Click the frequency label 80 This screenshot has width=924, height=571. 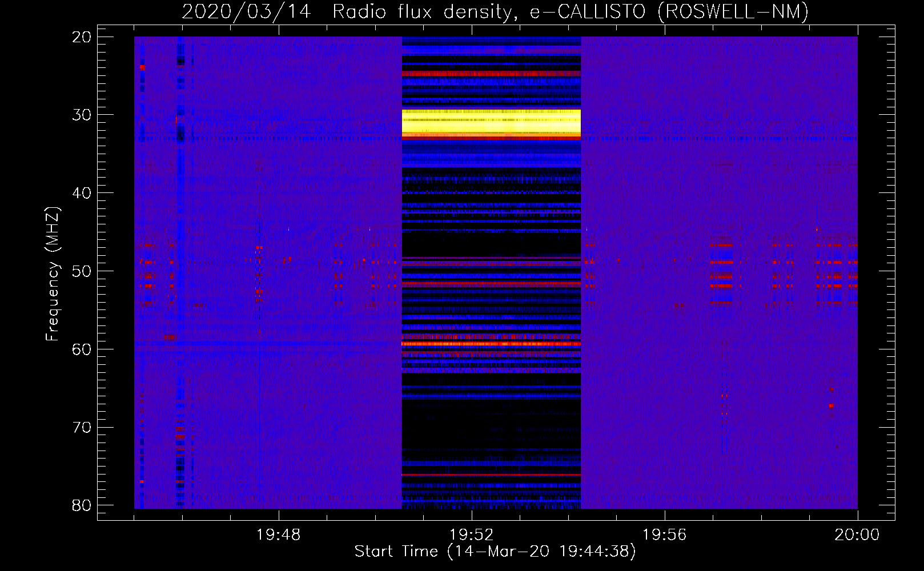82,505
